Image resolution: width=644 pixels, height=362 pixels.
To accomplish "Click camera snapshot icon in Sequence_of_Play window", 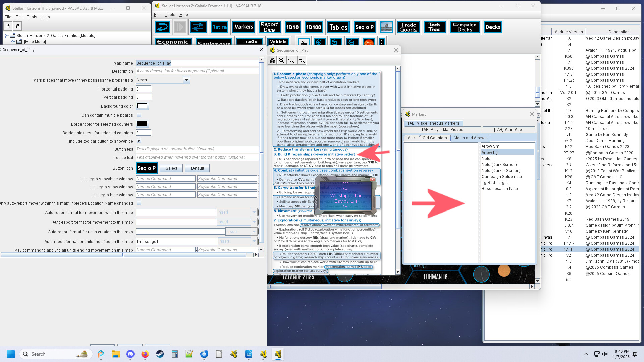I will (x=272, y=60).
